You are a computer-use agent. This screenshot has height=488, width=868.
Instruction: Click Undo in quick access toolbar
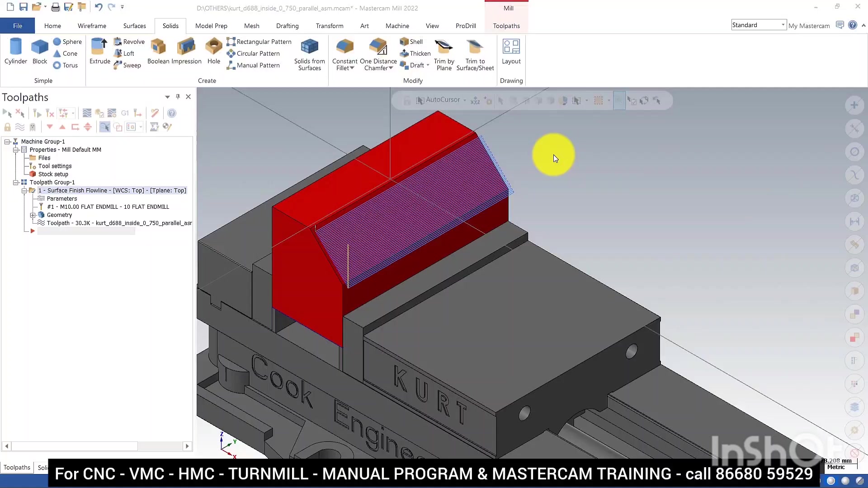click(x=99, y=7)
